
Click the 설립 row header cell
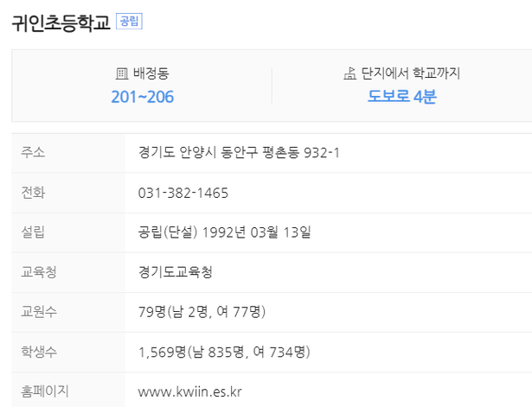67,232
